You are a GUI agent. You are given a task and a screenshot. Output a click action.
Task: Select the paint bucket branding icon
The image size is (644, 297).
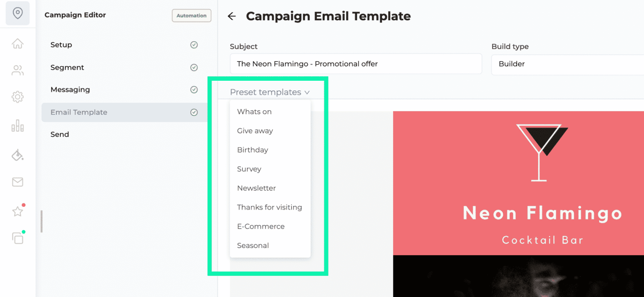coord(17,155)
